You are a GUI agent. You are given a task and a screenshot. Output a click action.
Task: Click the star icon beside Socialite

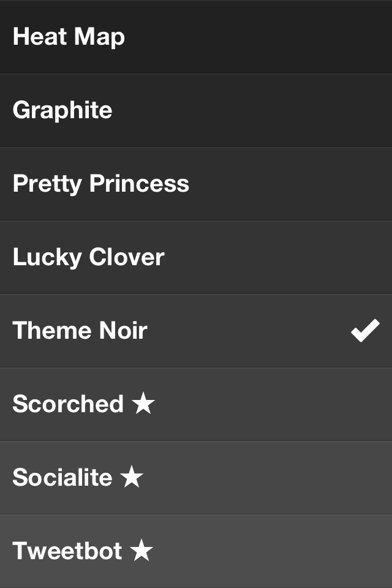click(x=132, y=478)
